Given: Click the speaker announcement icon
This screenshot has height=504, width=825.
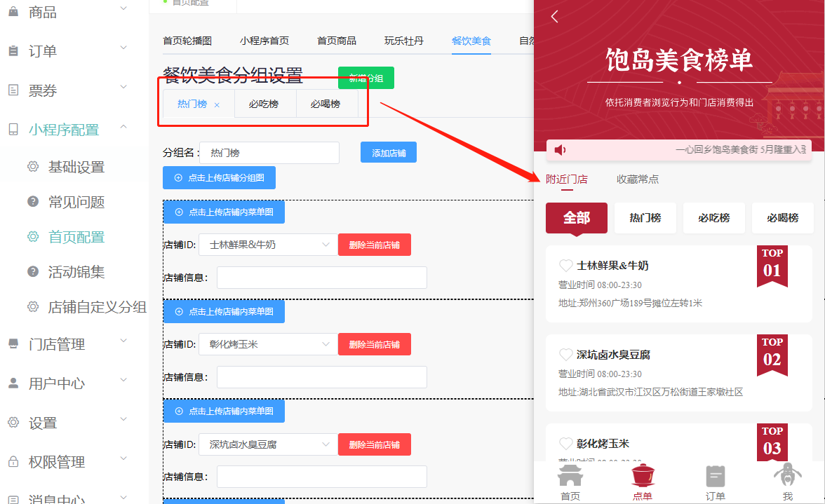Looking at the screenshot, I should 560,150.
